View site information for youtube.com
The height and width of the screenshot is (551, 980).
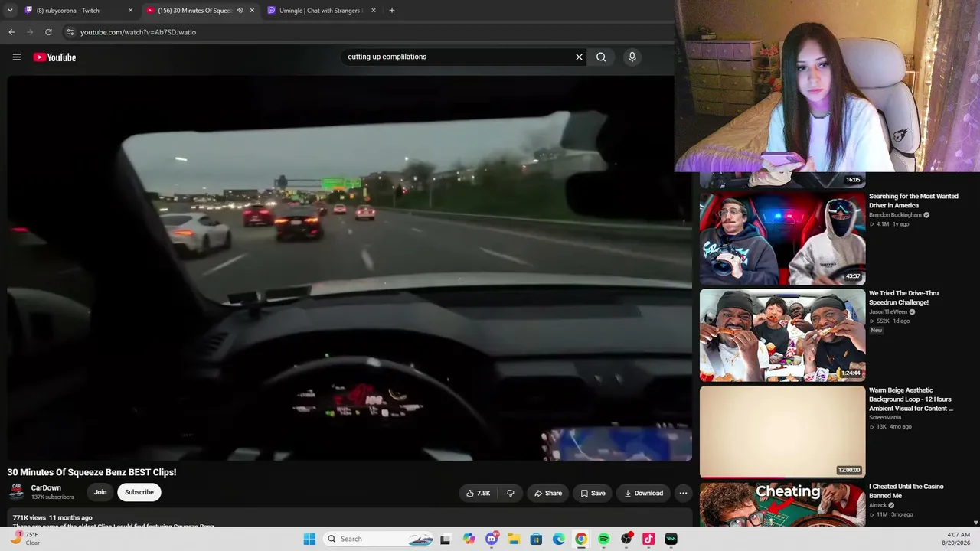click(70, 32)
